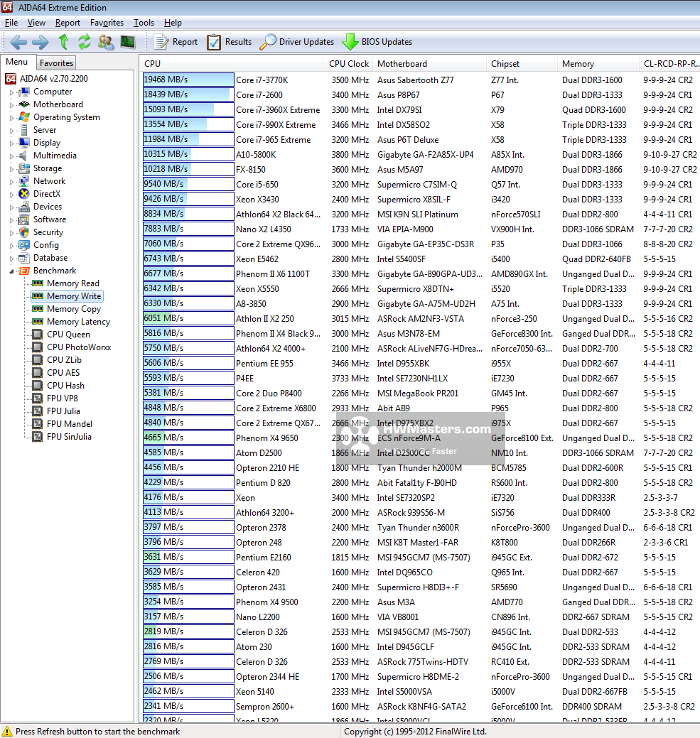The height and width of the screenshot is (738, 700).
Task: Switch to the Favorites tab
Action: click(x=56, y=63)
